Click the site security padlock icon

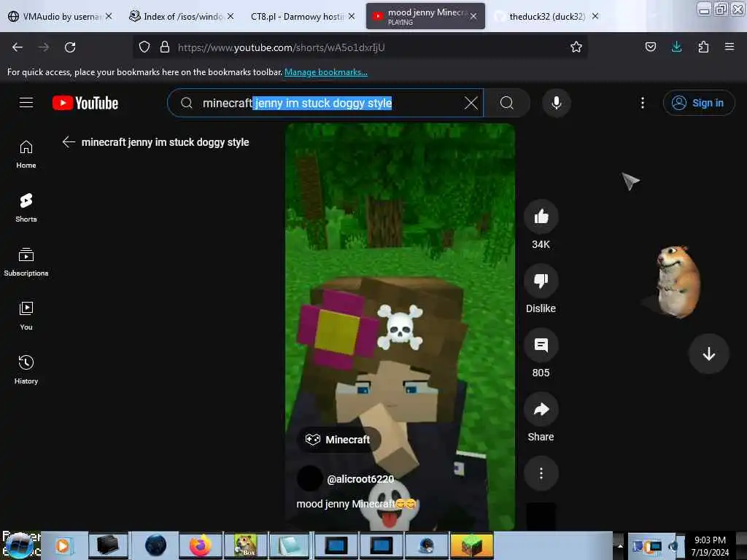(x=164, y=47)
